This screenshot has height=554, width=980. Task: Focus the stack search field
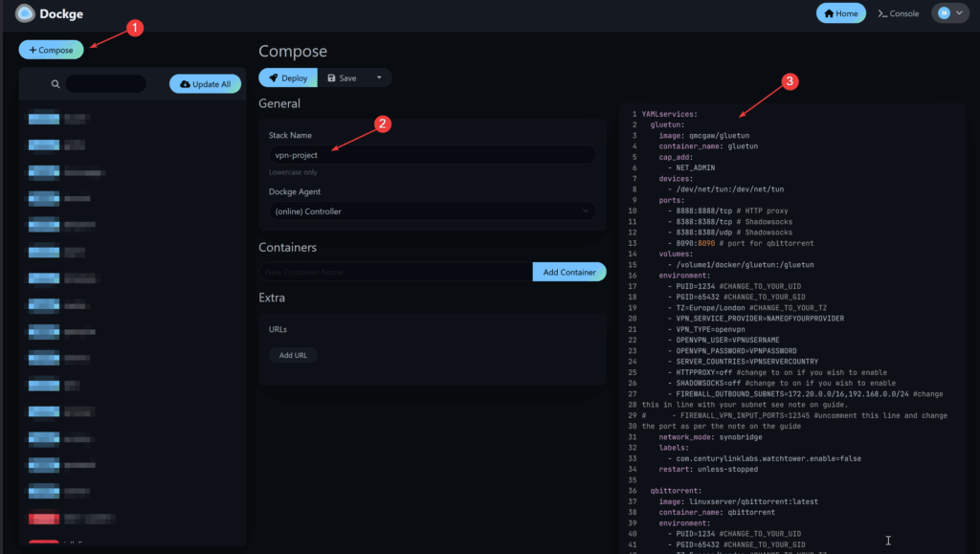105,83
